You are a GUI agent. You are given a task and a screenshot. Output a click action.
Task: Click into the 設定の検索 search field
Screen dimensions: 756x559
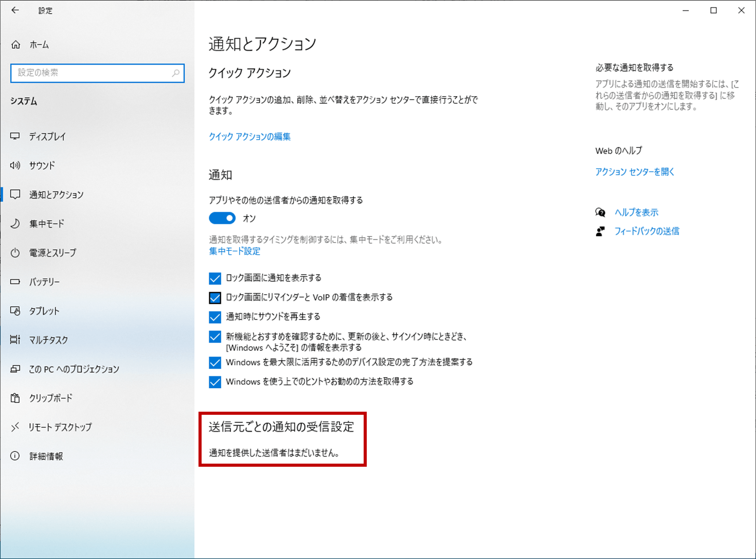(x=91, y=73)
